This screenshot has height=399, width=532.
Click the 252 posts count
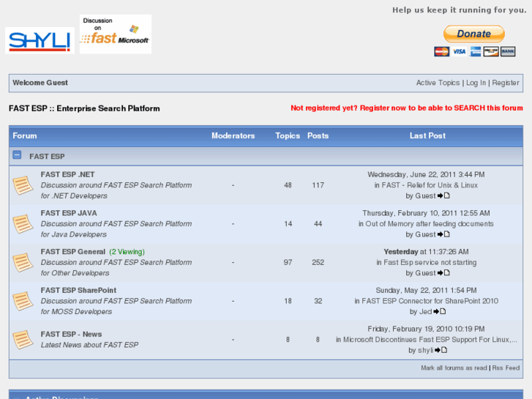(318, 263)
